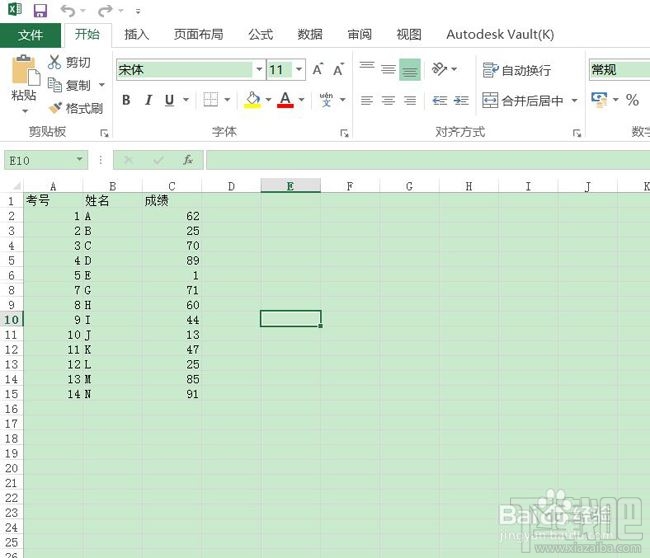
Task: Toggle Bold formatting
Action: (126, 100)
